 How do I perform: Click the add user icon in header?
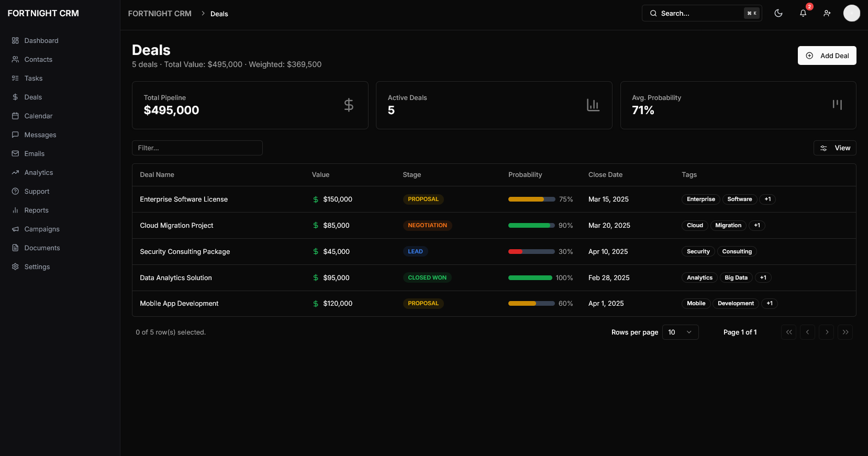(x=827, y=13)
